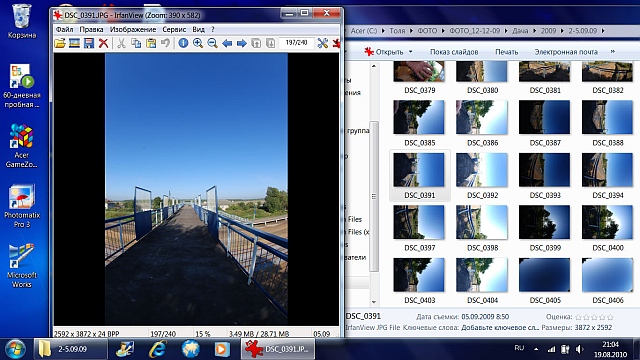
Task: Select the DSC_0404 thumbnail
Action: coord(482,275)
